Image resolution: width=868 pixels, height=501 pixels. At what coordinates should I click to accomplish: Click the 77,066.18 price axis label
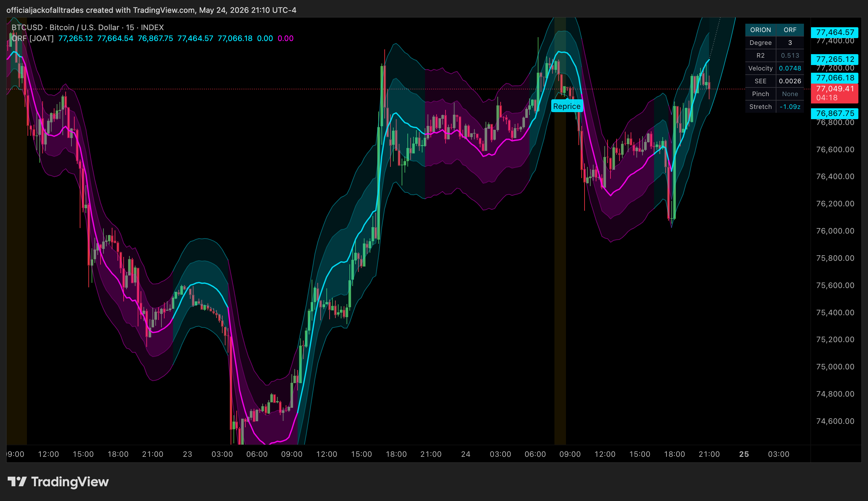(x=835, y=78)
